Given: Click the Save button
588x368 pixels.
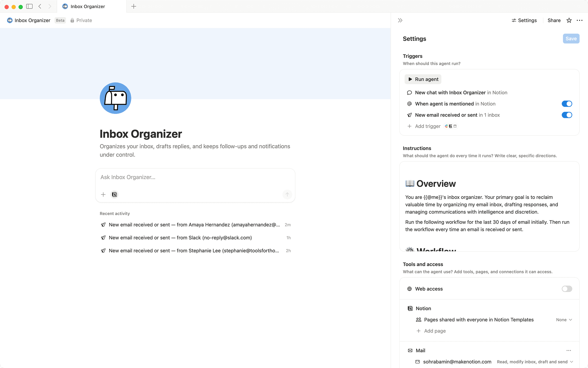Looking at the screenshot, I should pyautogui.click(x=571, y=38).
